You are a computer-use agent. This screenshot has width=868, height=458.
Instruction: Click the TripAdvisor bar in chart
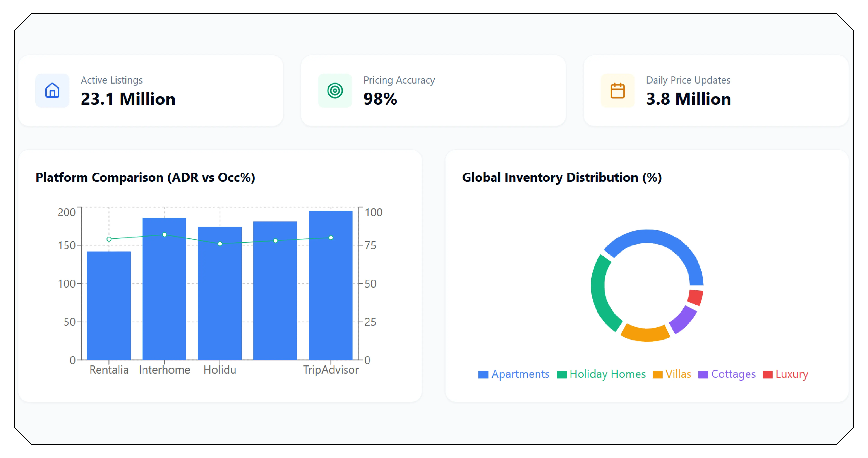pos(331,285)
